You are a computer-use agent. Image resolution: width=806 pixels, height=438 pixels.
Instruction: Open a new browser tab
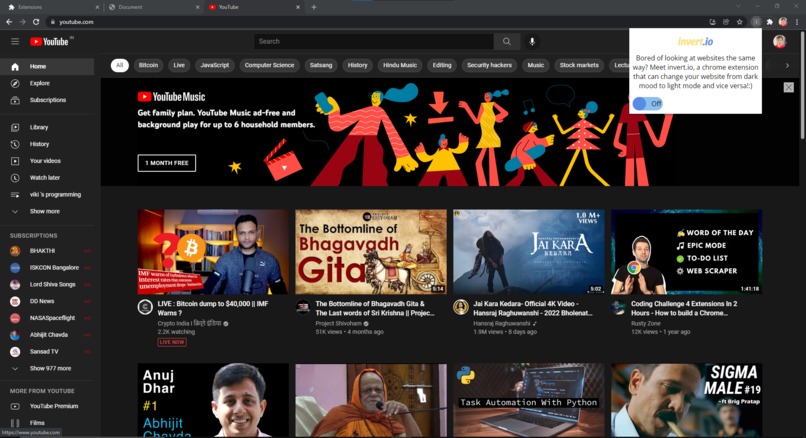[314, 7]
